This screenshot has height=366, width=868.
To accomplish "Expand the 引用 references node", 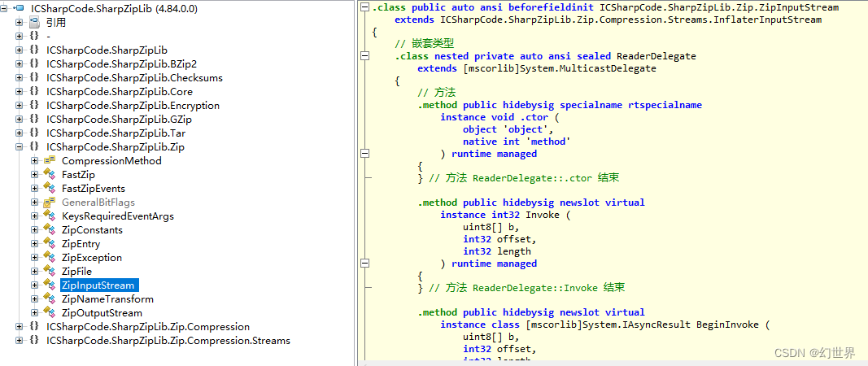I will [20, 23].
